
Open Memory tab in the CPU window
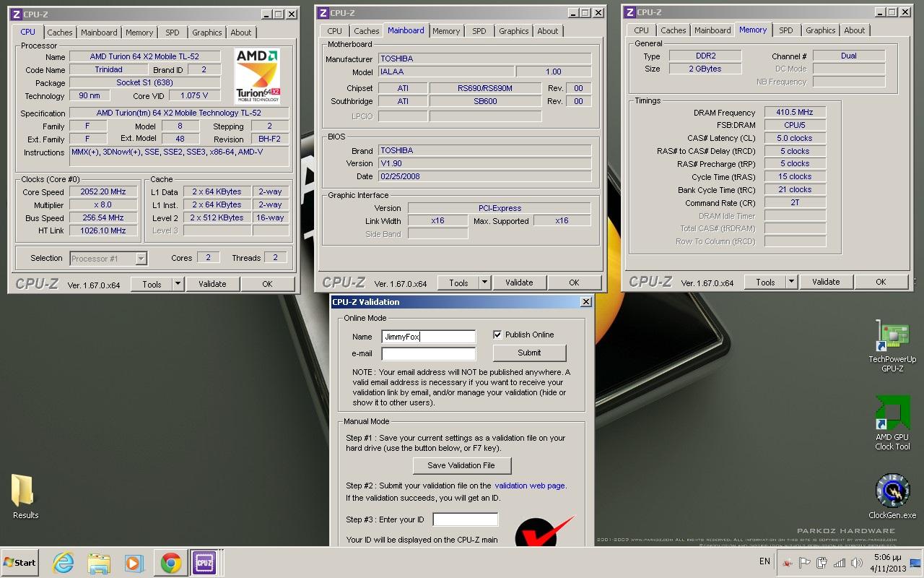point(139,33)
